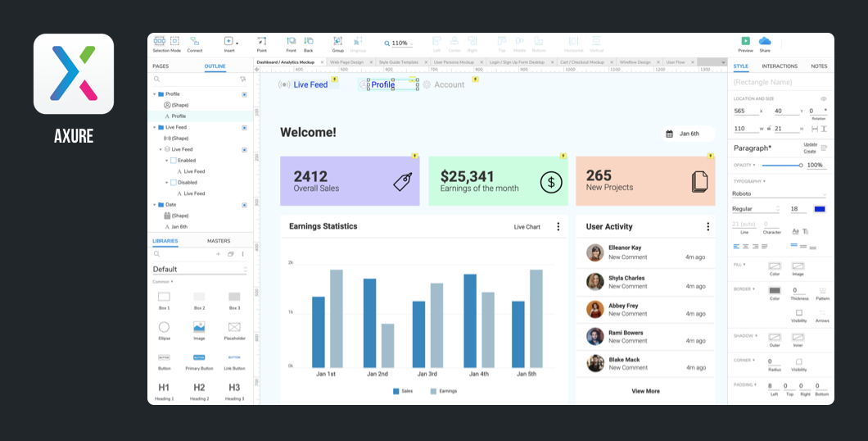Click the Align Bottom toolbar icon
Screen dimensions: 868x441
(539, 41)
